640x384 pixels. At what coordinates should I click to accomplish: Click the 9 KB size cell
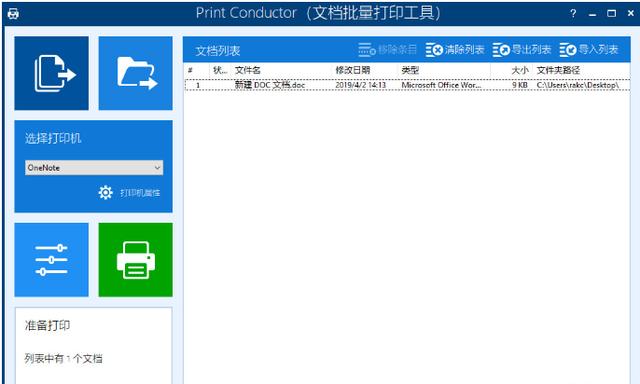click(520, 85)
